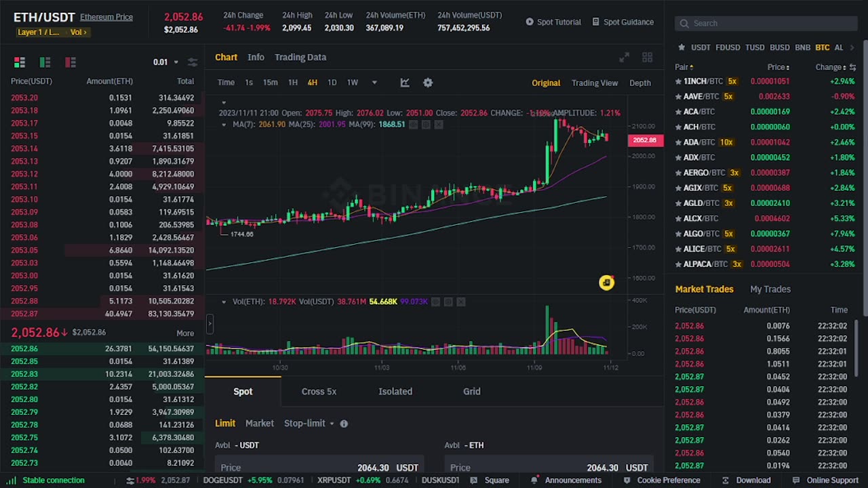
Task: Open chart settings gear icon
Action: (428, 83)
